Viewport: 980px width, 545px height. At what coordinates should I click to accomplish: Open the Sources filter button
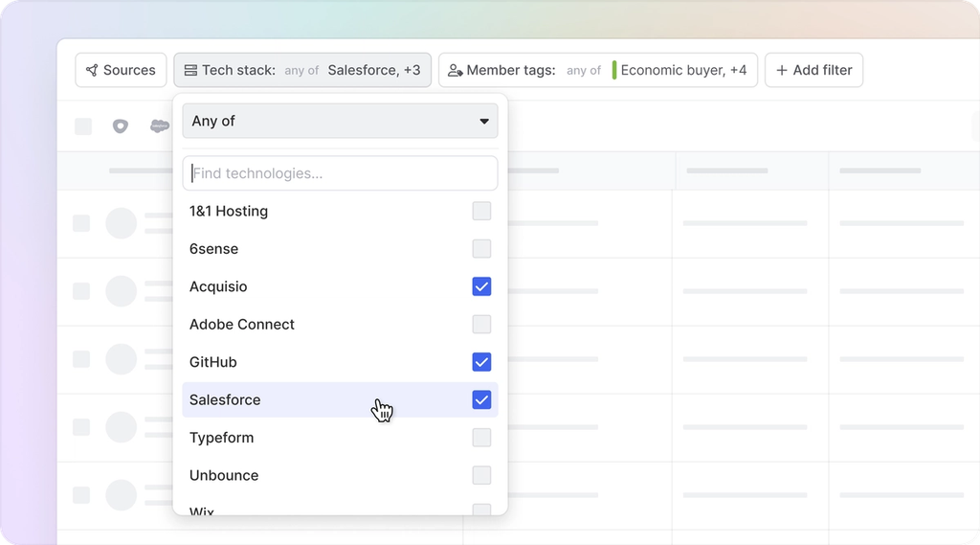121,70
